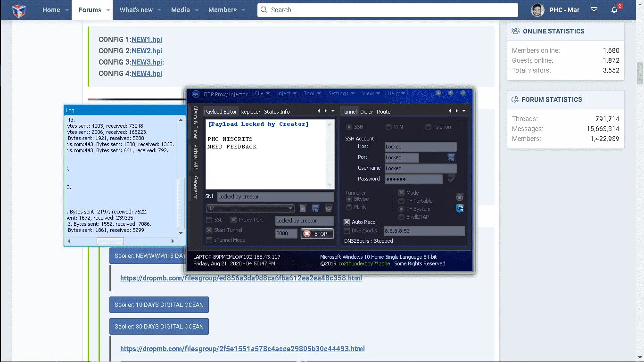Toggle the Proxy:Port checkbox
644x362 pixels.
tap(233, 220)
